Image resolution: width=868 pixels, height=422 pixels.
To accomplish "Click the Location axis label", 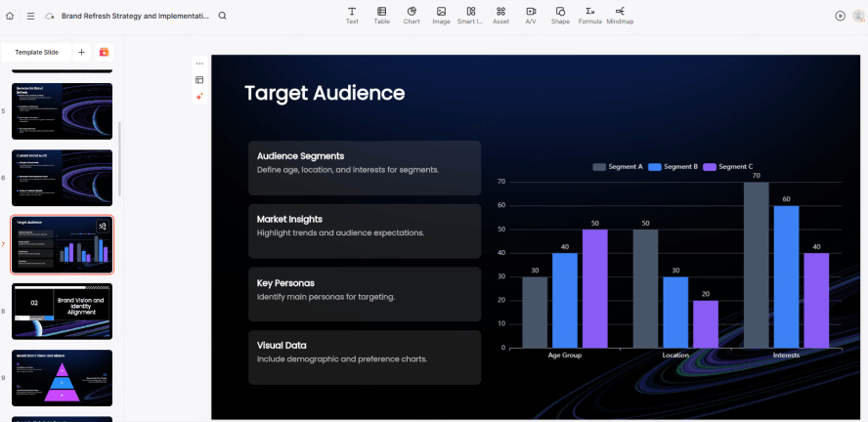I will click(x=675, y=355).
